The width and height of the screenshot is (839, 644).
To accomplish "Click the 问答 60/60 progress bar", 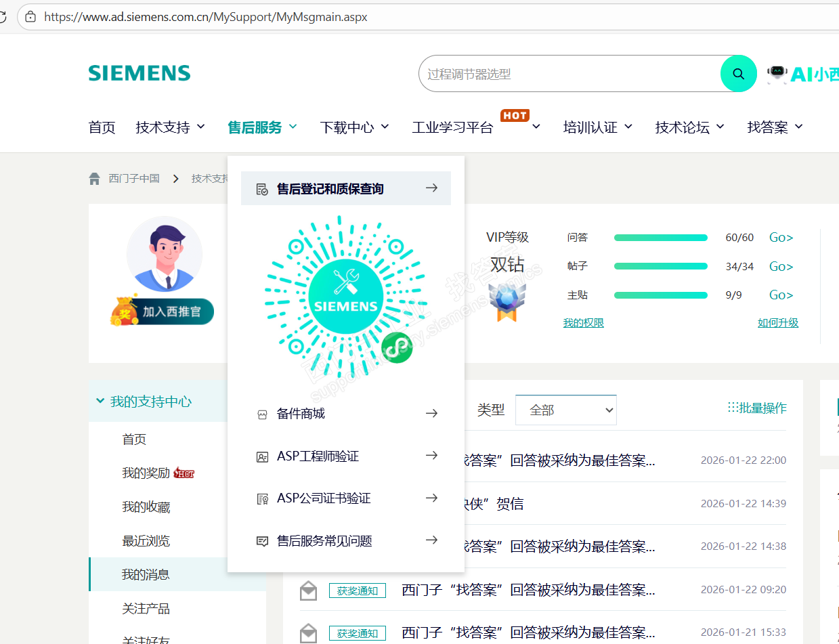I will pos(661,238).
